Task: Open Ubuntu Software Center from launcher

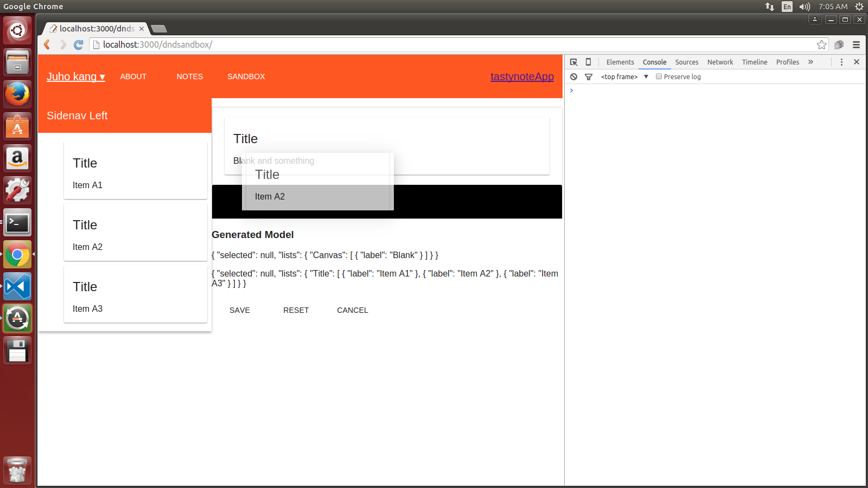Action: pyautogui.click(x=17, y=126)
